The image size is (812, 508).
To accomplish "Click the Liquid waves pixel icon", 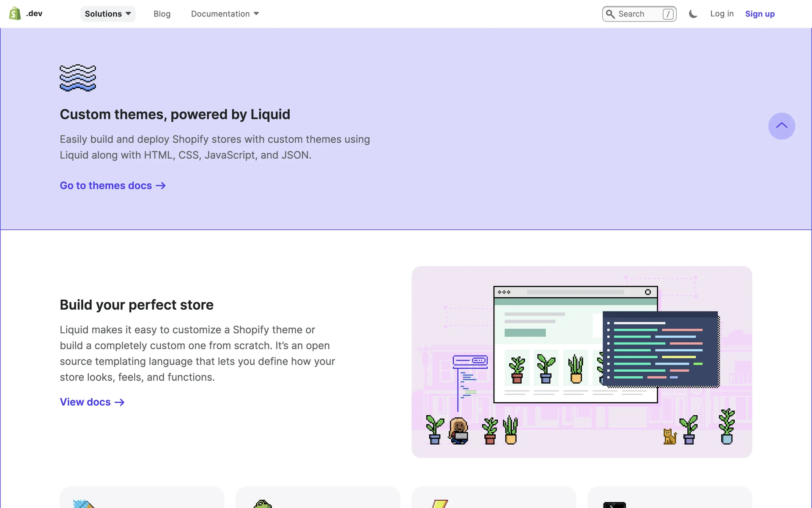I will click(78, 78).
